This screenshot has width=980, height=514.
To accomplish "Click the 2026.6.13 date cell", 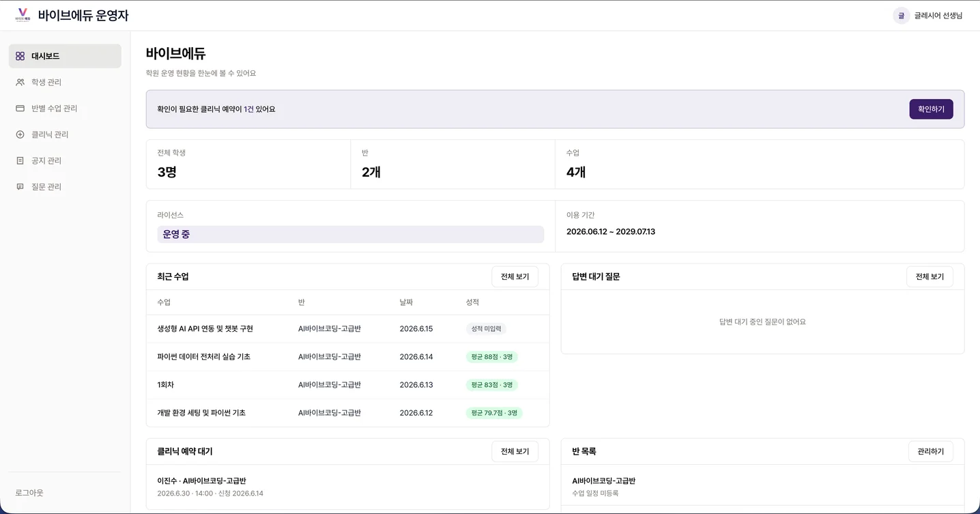I will 416,384.
